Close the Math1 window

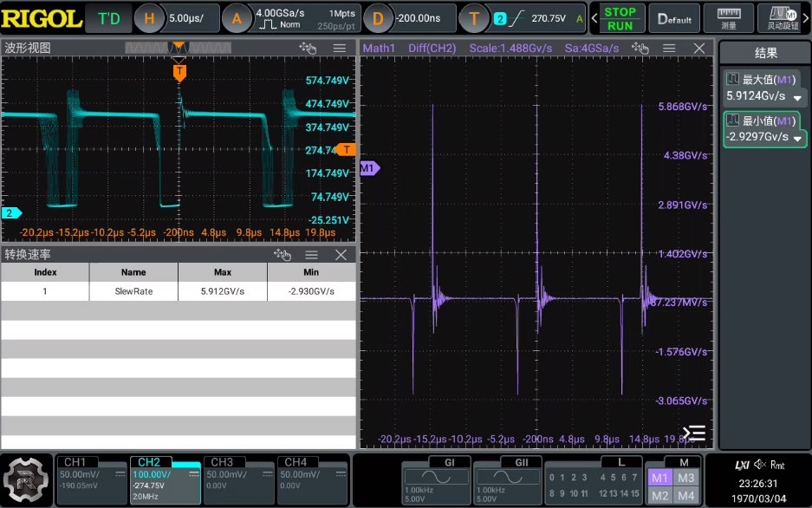click(x=699, y=49)
